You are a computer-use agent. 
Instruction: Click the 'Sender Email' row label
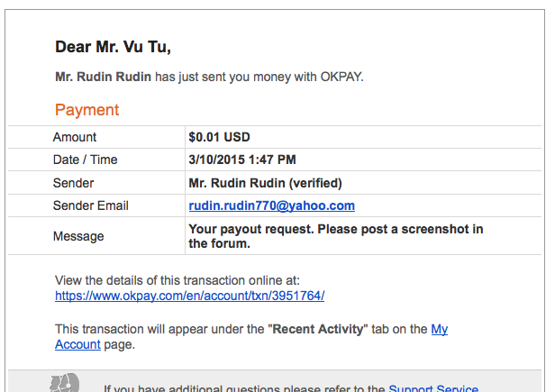coord(90,205)
